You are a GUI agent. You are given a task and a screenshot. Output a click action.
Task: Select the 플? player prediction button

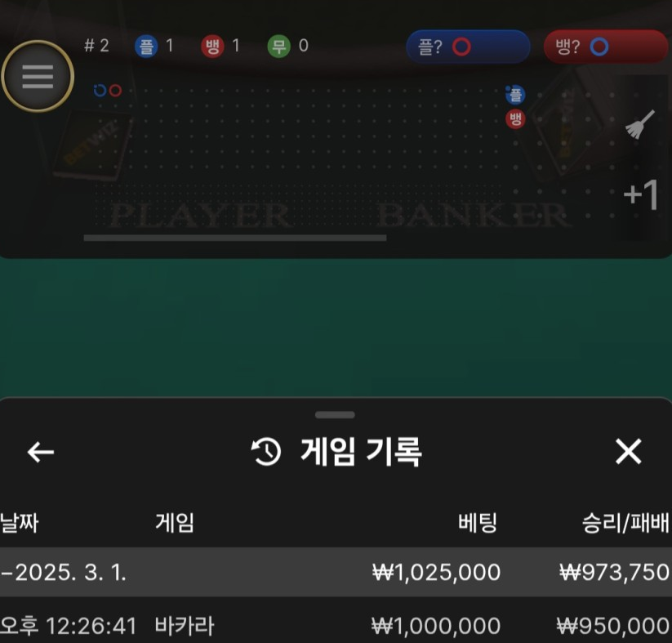click(468, 47)
